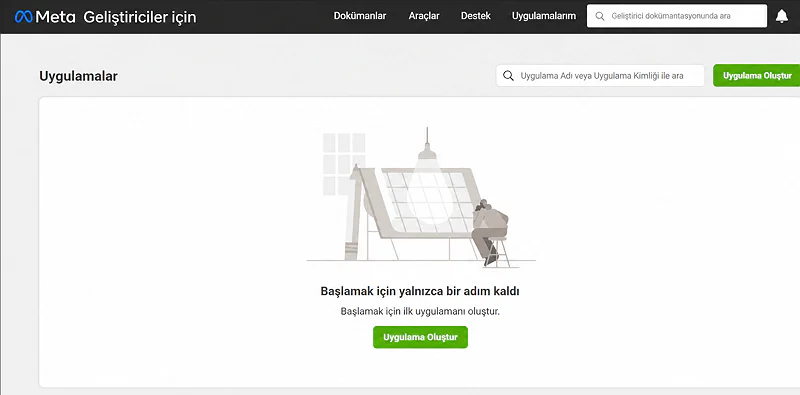Focus the Geliştirici dokümantasyonunda ara search field
The height and width of the screenshot is (395, 800).
click(677, 16)
